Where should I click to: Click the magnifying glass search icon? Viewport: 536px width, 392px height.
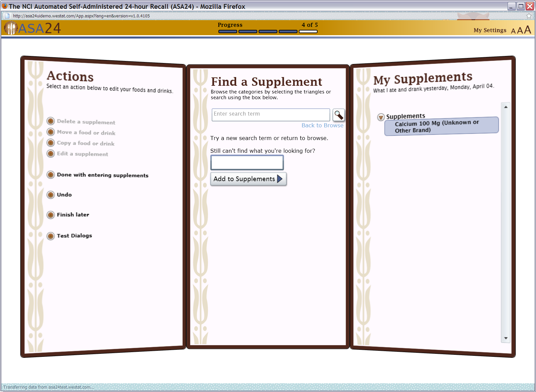point(339,115)
